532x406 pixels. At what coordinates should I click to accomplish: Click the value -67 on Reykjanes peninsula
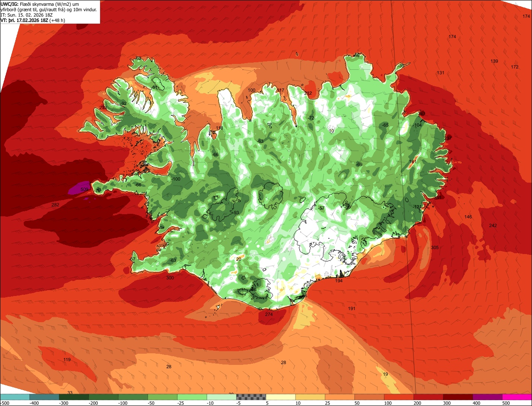coord(133,259)
